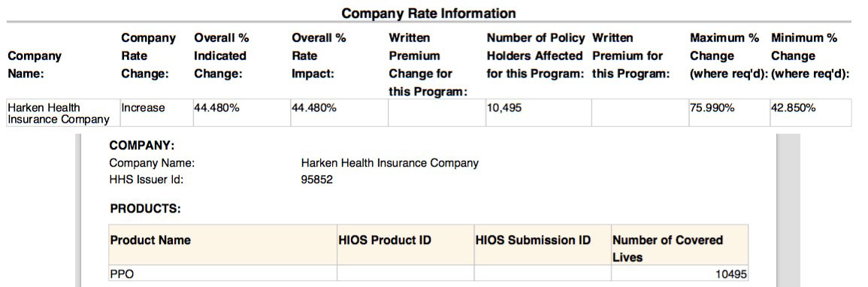Click the Number of Policy Holders Affected header
This screenshot has height=287, width=868.
(536, 56)
